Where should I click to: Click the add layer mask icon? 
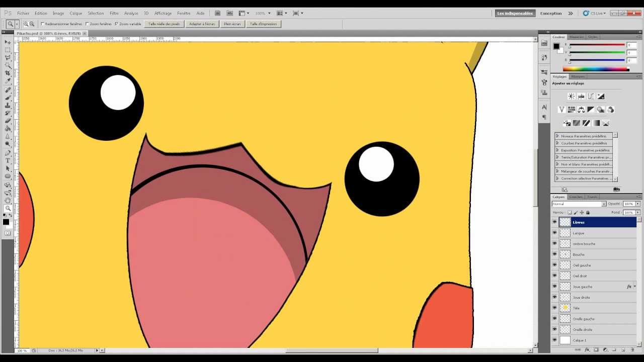tap(596, 349)
